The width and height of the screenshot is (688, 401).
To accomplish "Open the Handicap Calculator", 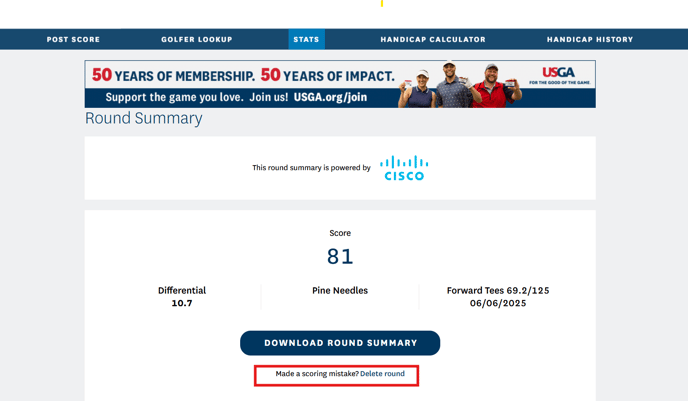I will [432, 40].
